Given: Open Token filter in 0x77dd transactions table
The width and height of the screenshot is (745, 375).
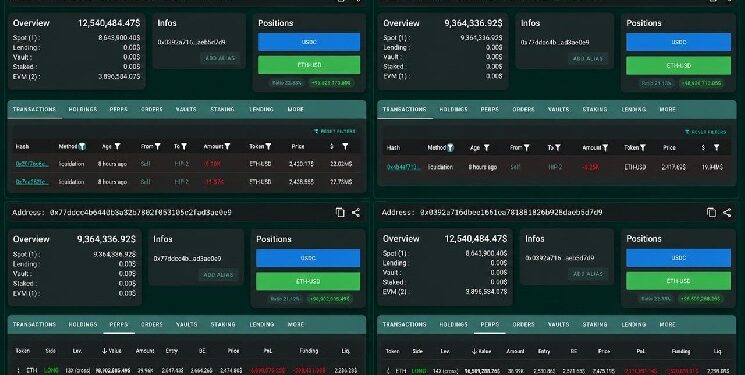Looking at the screenshot, I should point(642,148).
